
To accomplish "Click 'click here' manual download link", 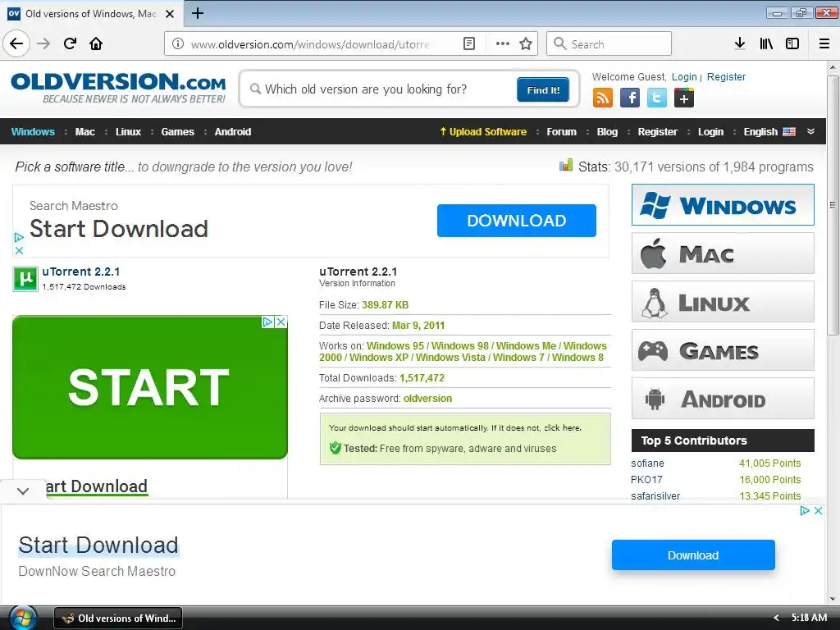I will tap(562, 427).
